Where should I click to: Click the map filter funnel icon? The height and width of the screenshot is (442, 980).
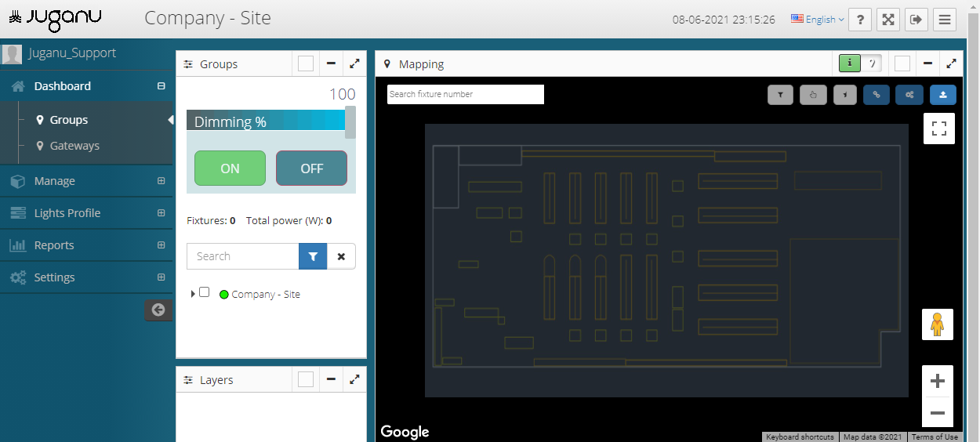click(781, 95)
